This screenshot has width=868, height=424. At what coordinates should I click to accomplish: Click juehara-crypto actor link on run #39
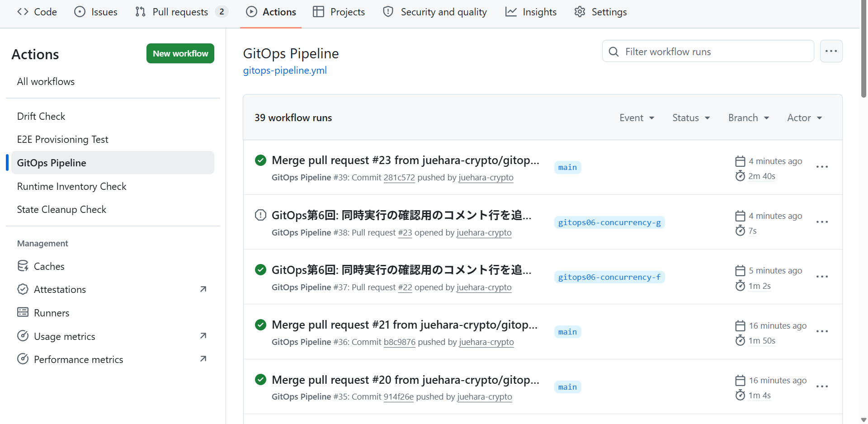tap(486, 178)
